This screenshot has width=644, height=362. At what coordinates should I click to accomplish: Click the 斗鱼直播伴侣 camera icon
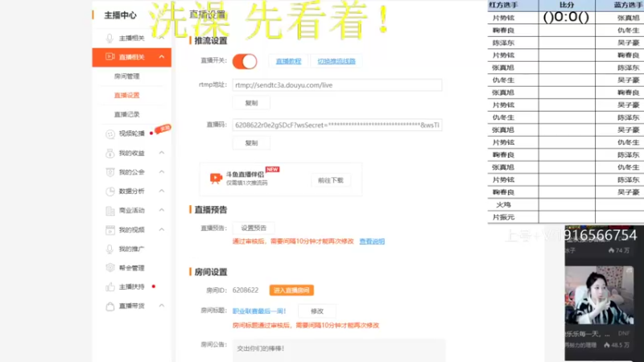click(216, 178)
